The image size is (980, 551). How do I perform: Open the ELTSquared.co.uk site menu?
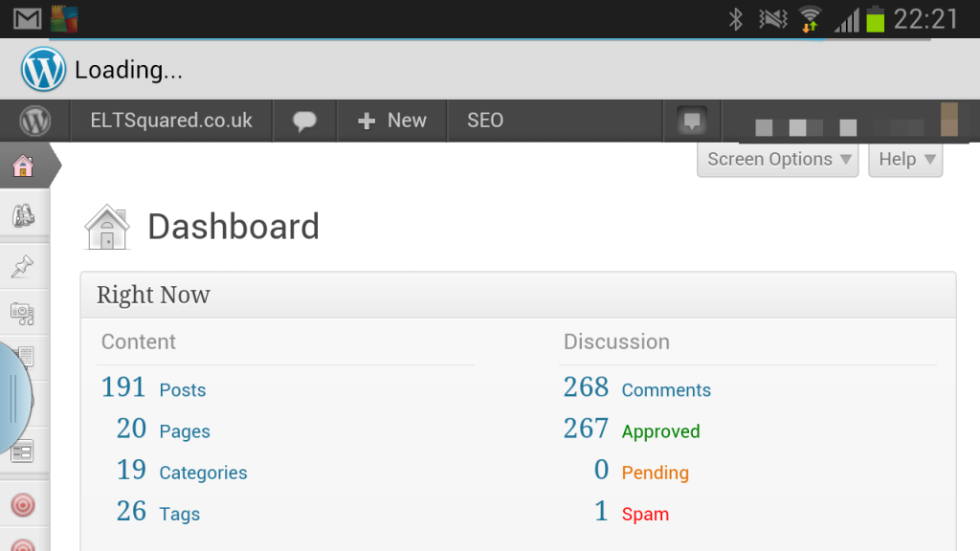(171, 121)
